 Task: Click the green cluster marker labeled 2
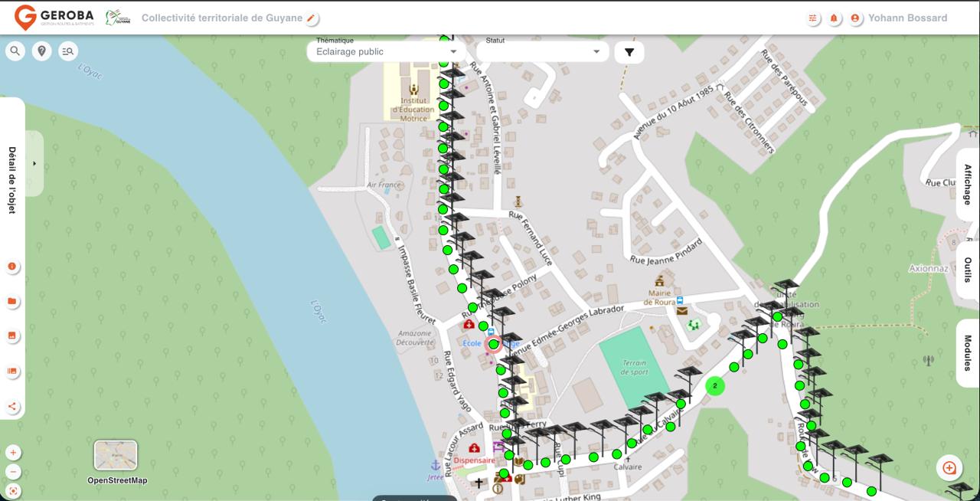pos(714,386)
